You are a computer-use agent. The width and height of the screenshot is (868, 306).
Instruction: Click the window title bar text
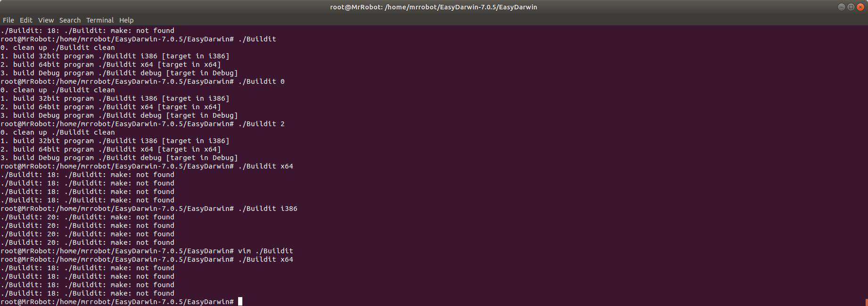[434, 7]
